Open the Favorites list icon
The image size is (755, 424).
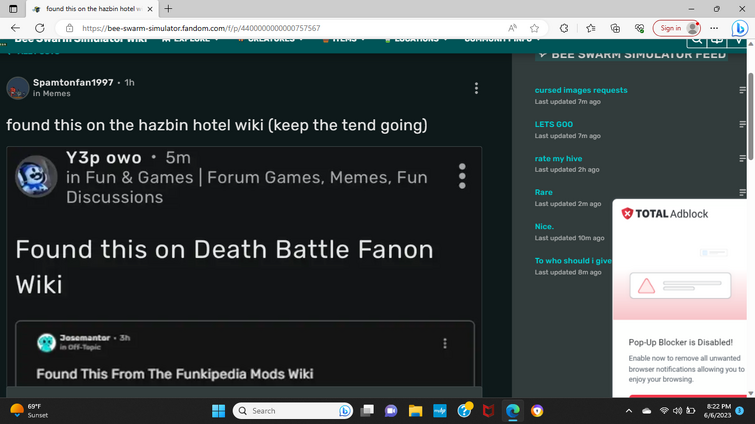coord(591,28)
